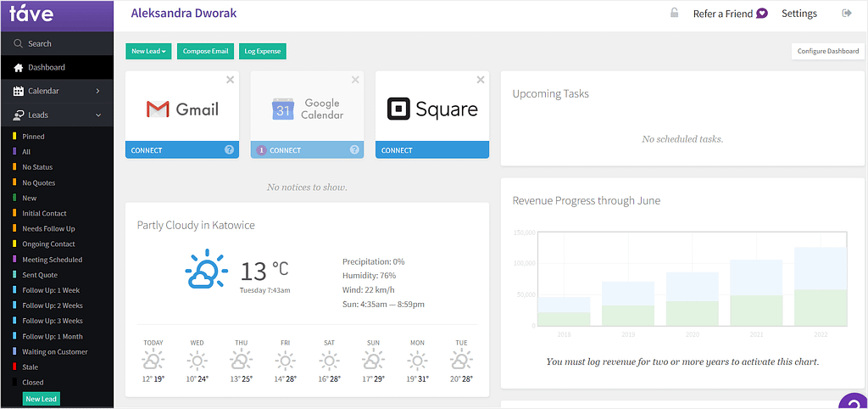Image resolution: width=868 pixels, height=409 pixels.
Task: Click the Aleksandra Dworak name
Action: (184, 14)
